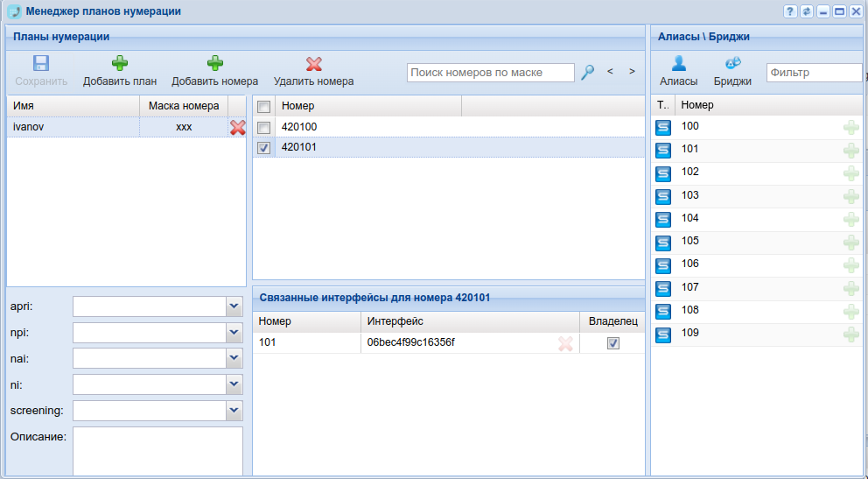868x479 pixels.
Task: Click the magnifier search icon for number mask
Action: [588, 73]
